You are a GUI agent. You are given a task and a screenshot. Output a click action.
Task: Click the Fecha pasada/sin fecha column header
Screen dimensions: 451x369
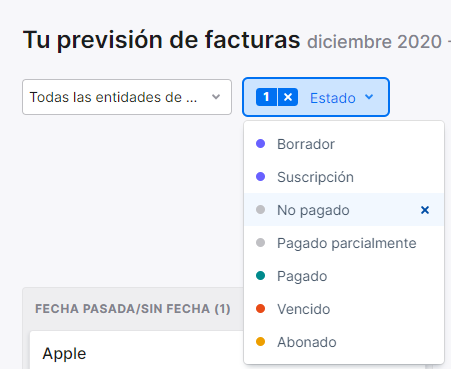[133, 309]
